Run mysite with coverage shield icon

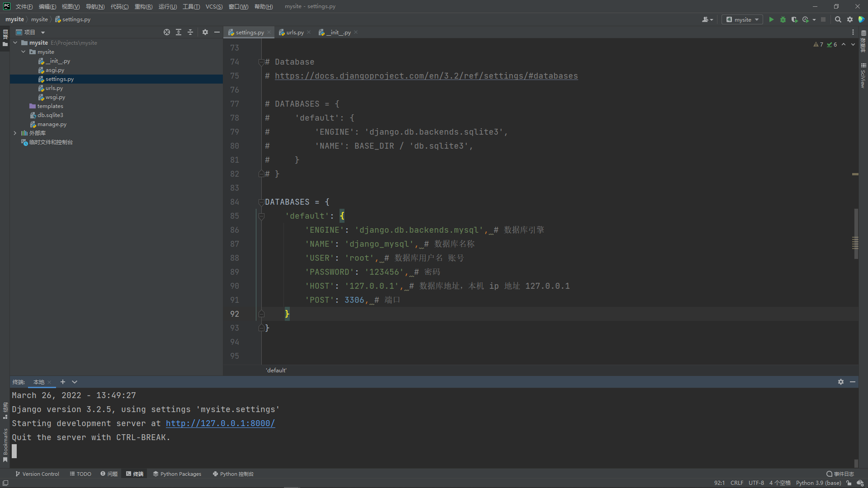coord(794,19)
